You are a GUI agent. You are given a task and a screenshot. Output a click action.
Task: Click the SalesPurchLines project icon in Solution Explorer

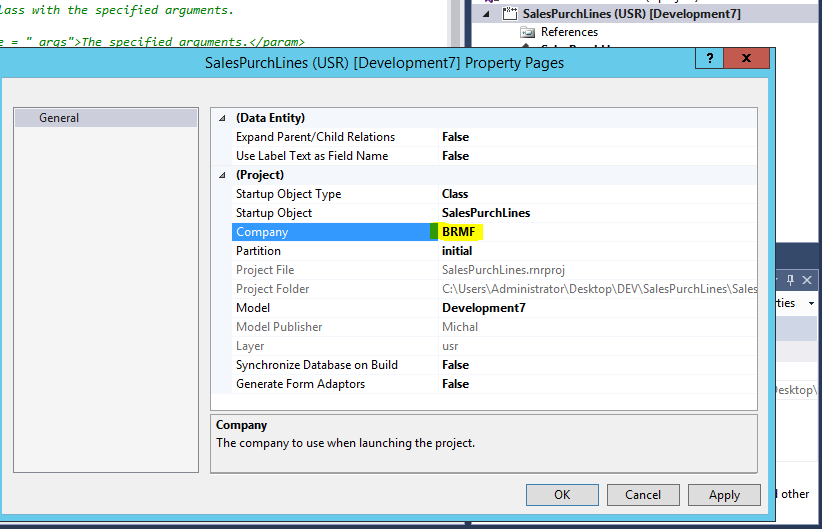point(509,14)
